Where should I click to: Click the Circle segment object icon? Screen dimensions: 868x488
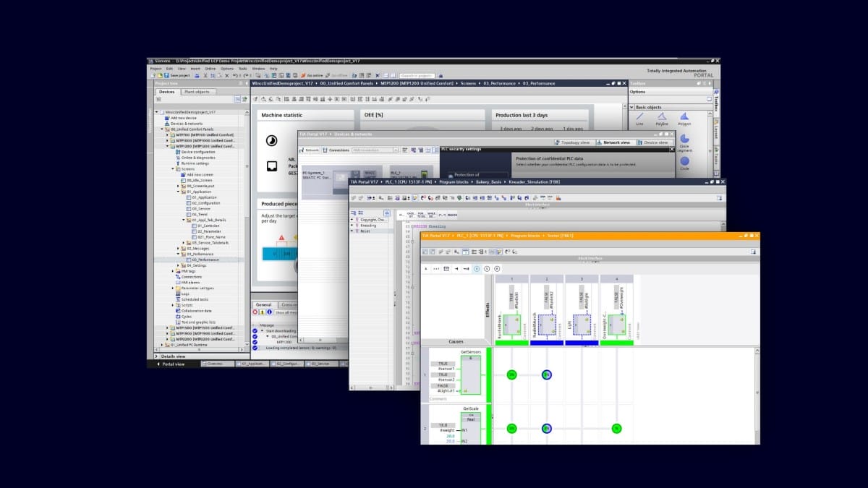(684, 139)
